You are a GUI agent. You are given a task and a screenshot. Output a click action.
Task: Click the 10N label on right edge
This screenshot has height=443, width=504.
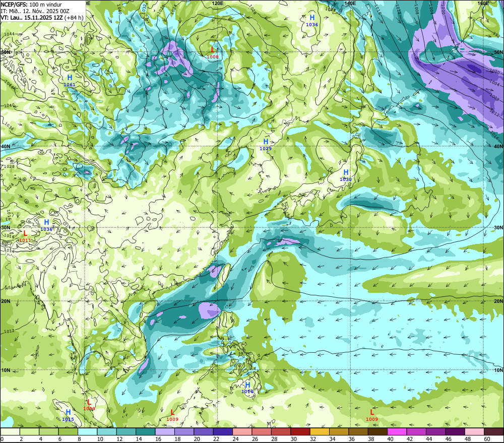tap(498, 370)
